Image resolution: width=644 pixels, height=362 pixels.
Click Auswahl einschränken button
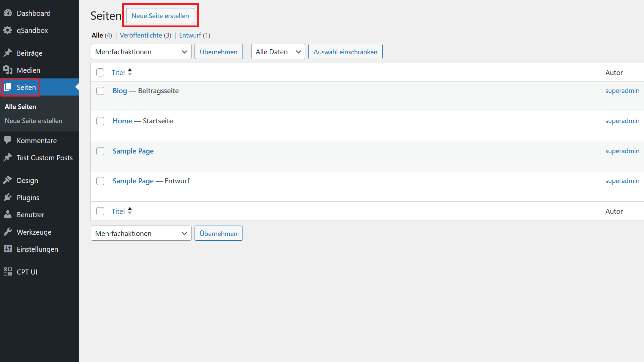click(345, 52)
